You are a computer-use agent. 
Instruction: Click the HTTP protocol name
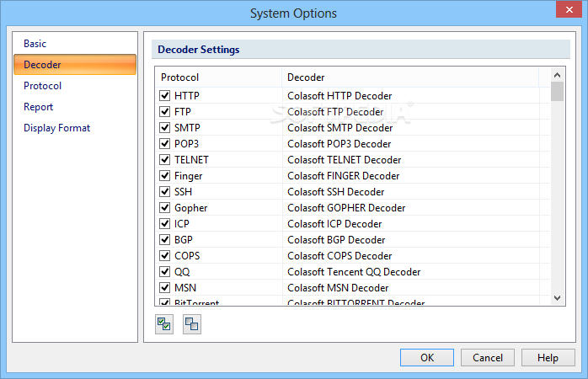187,96
